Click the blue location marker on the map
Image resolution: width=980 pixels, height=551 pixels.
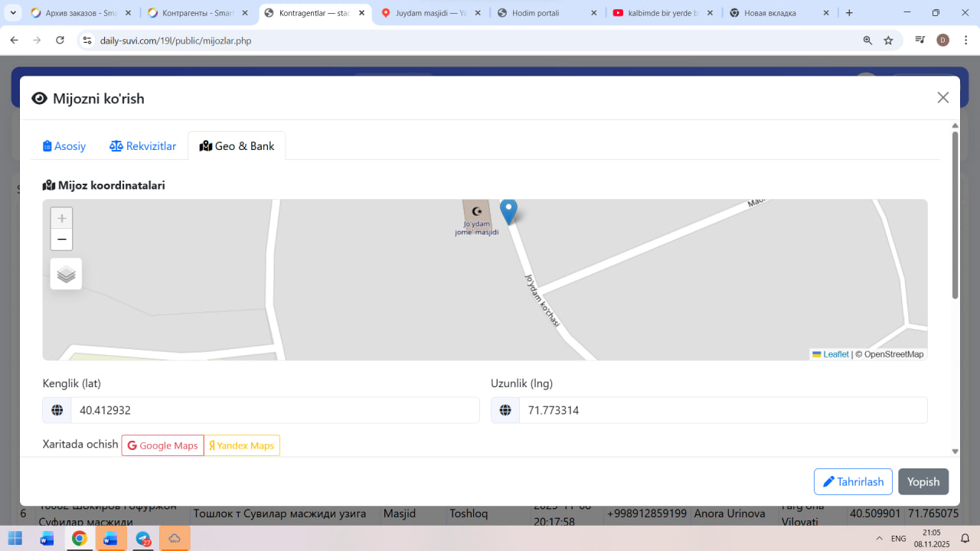pos(508,211)
